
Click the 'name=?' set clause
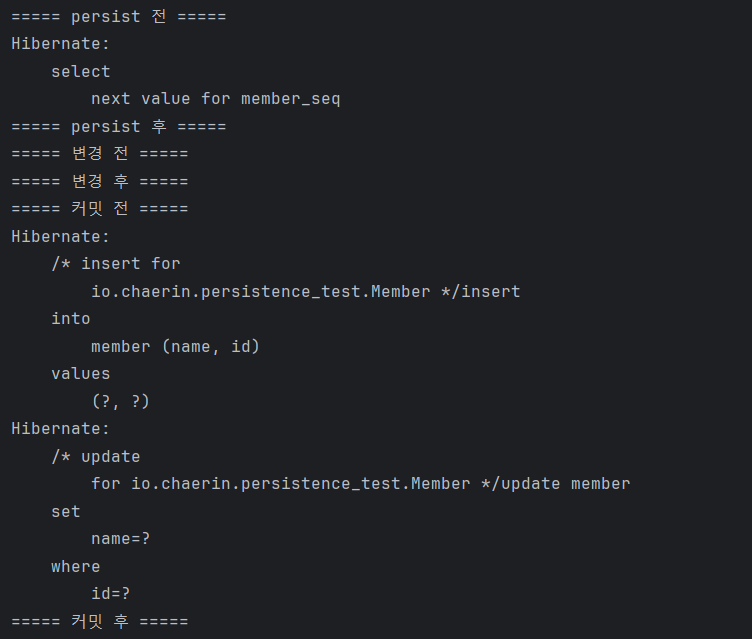coord(120,539)
